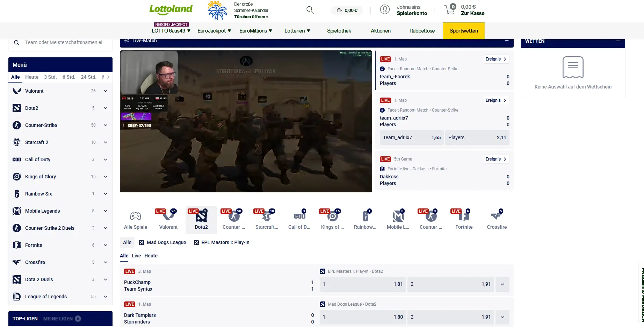This screenshot has width=644, height=327.
Task: Open Sportwetten tab in navigation
Action: [x=464, y=31]
